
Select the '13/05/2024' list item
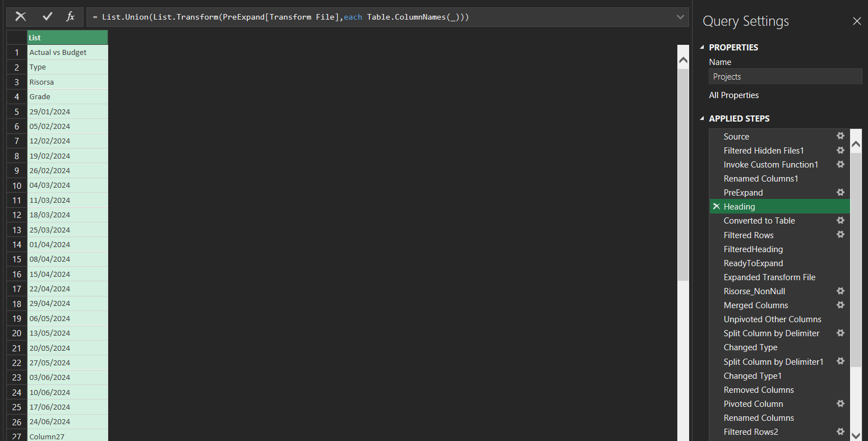[67, 333]
